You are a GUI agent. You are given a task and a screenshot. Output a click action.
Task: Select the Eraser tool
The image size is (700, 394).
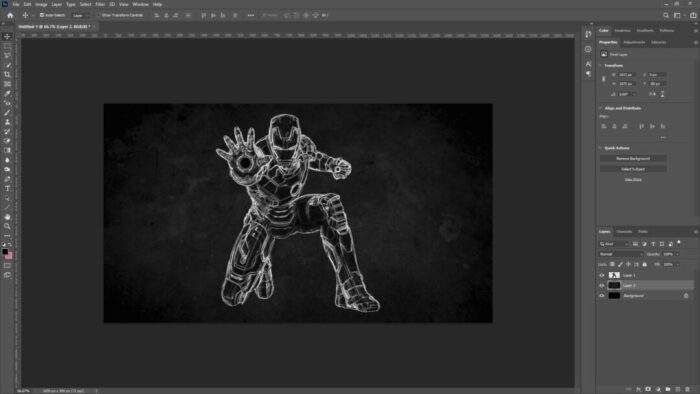click(7, 141)
